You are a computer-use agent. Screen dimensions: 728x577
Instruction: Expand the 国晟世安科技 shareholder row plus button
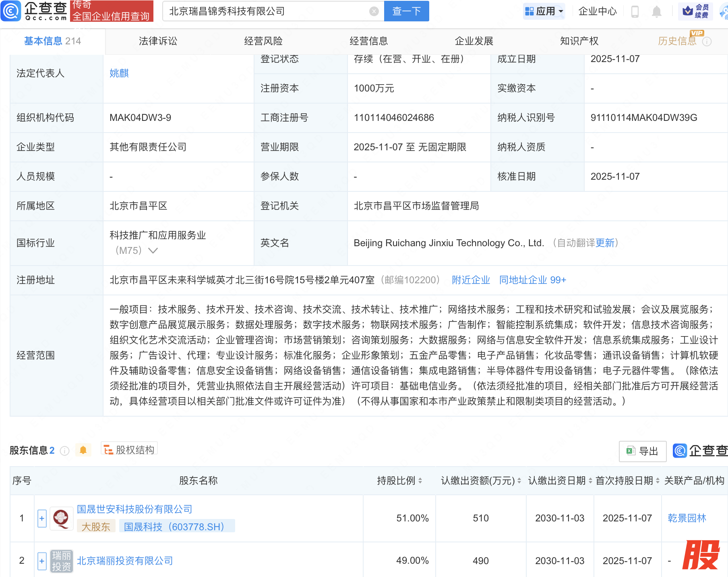tap(42, 518)
